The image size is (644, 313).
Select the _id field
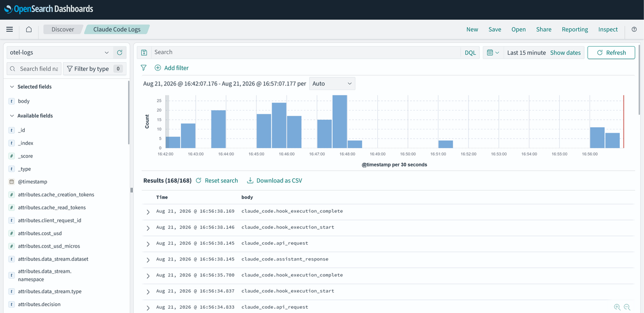pyautogui.click(x=21, y=130)
